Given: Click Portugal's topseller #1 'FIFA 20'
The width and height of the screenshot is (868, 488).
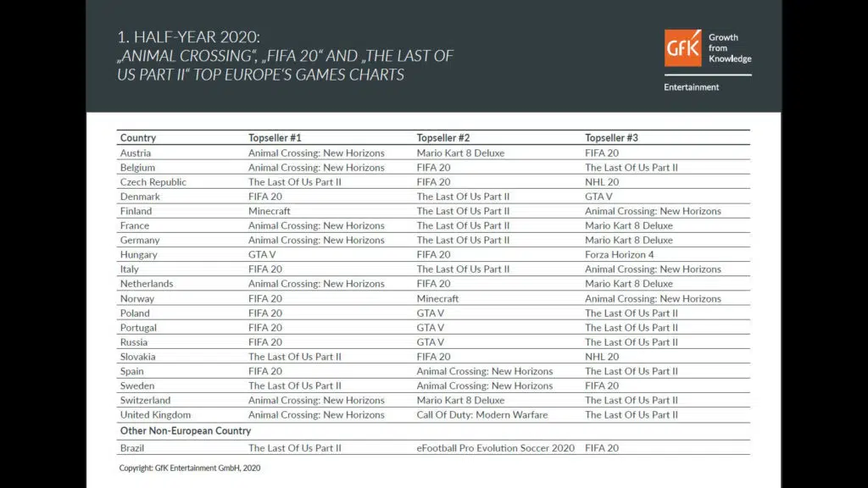Looking at the screenshot, I should [x=265, y=328].
